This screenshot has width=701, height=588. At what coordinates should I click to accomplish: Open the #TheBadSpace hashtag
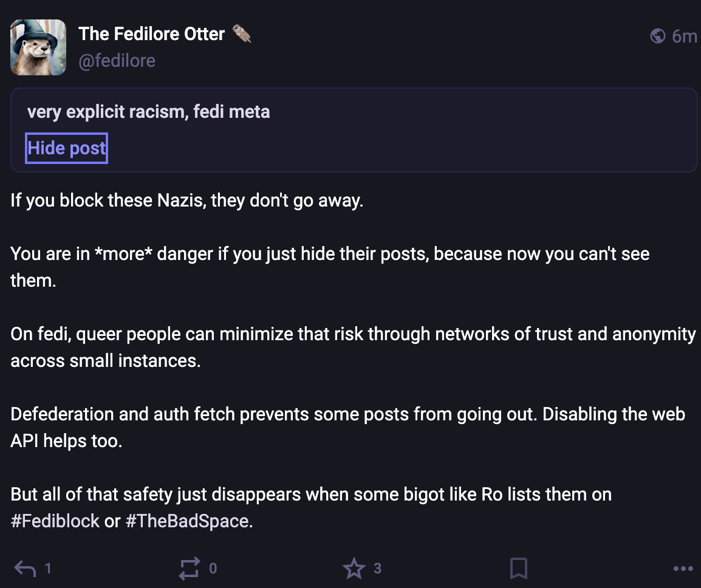tap(188, 521)
